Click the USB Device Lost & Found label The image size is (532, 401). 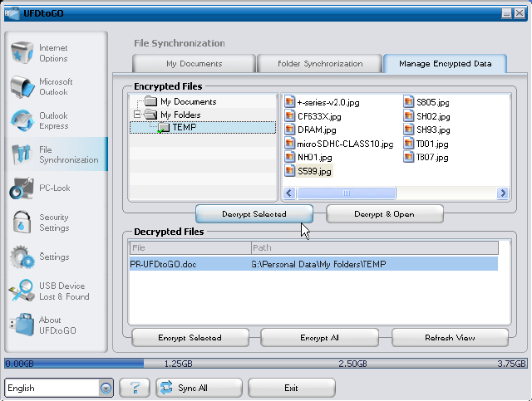click(x=64, y=291)
